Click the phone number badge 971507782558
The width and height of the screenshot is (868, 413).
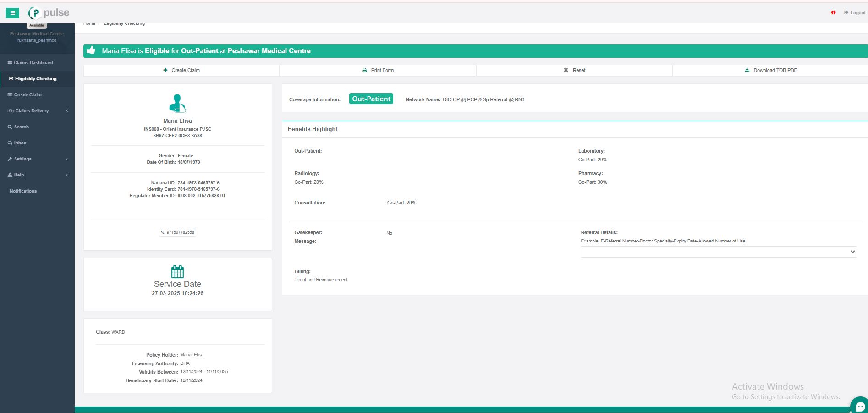178,232
